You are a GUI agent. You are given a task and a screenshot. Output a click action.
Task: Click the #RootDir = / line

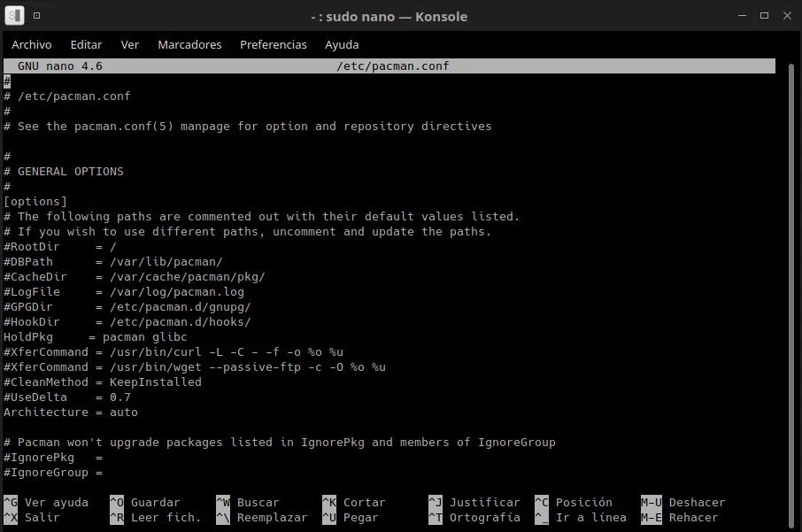coord(60,247)
